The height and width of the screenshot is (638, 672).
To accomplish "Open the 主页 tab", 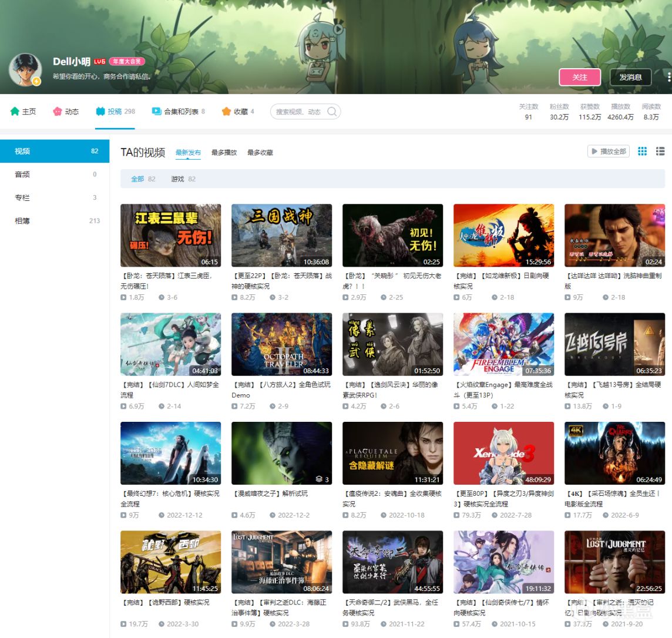I will tap(23, 112).
